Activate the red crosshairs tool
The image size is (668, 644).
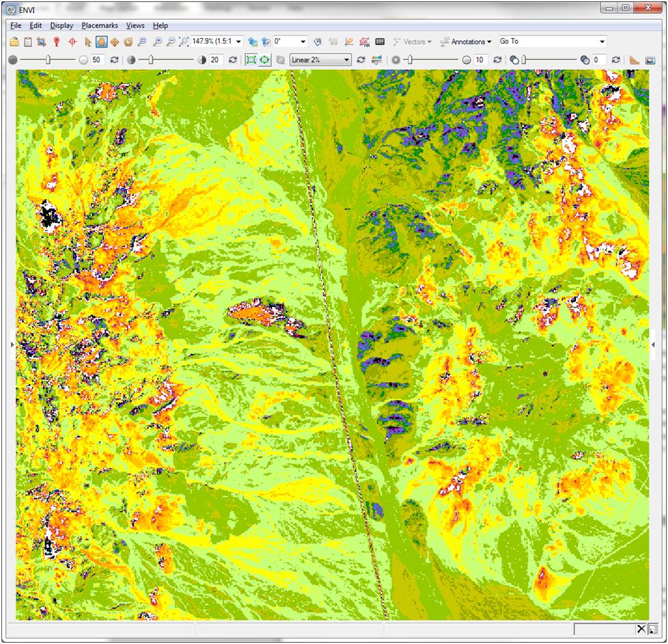72,42
